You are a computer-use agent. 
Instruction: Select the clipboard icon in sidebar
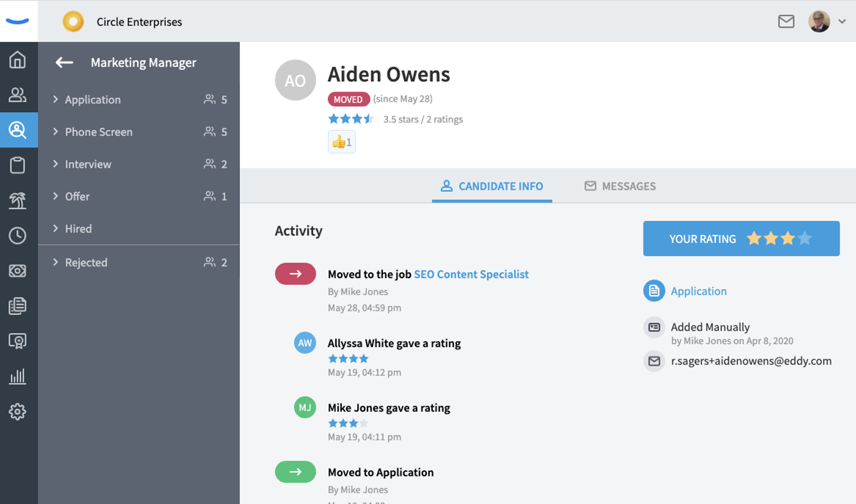[17, 165]
